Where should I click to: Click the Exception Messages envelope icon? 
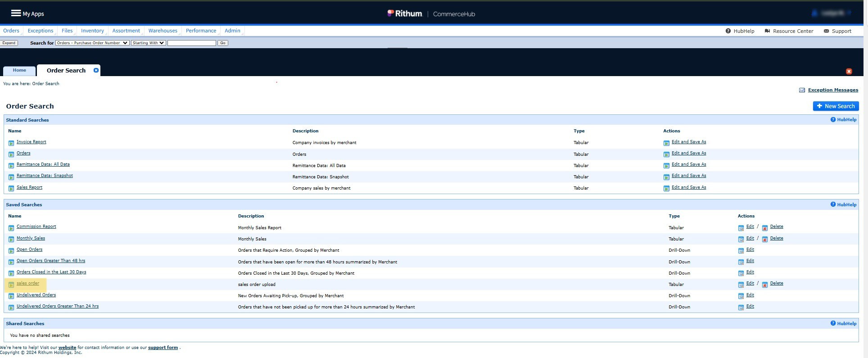(x=802, y=90)
